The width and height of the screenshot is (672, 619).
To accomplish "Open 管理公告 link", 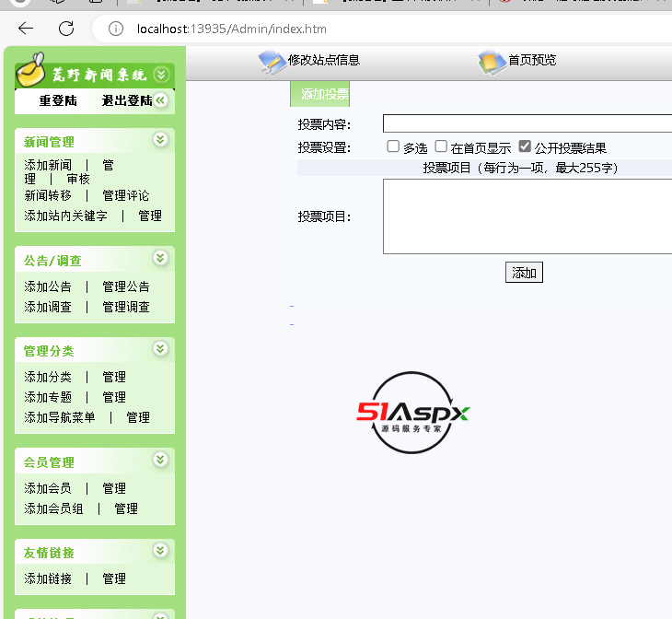I will (125, 286).
